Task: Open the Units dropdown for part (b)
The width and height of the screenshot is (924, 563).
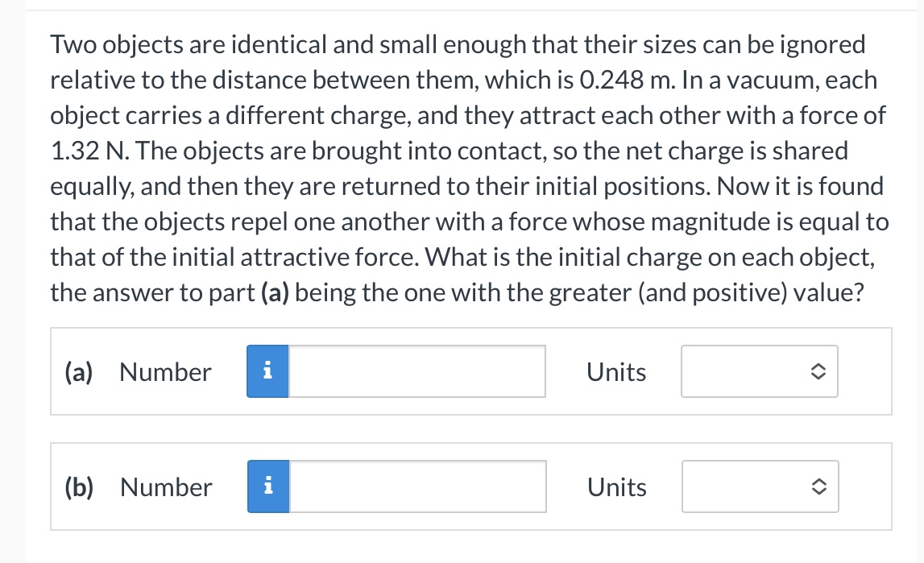Action: point(759,486)
